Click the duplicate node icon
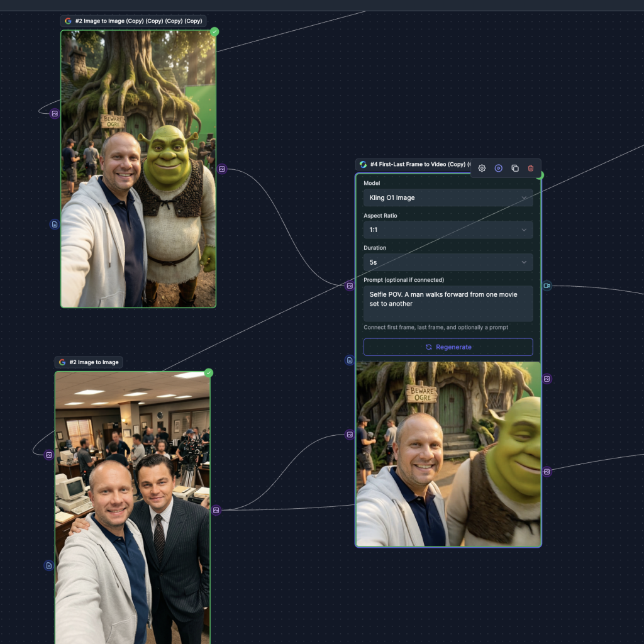Screen dimensions: 644x644 (x=515, y=169)
